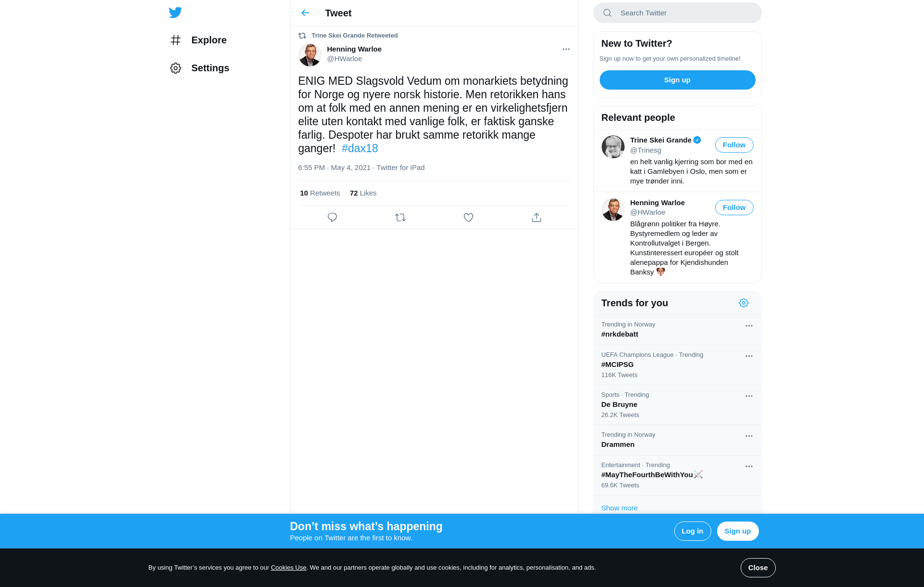The width and height of the screenshot is (924, 587).
Task: Go back using the arrow icon
Action: pos(305,13)
